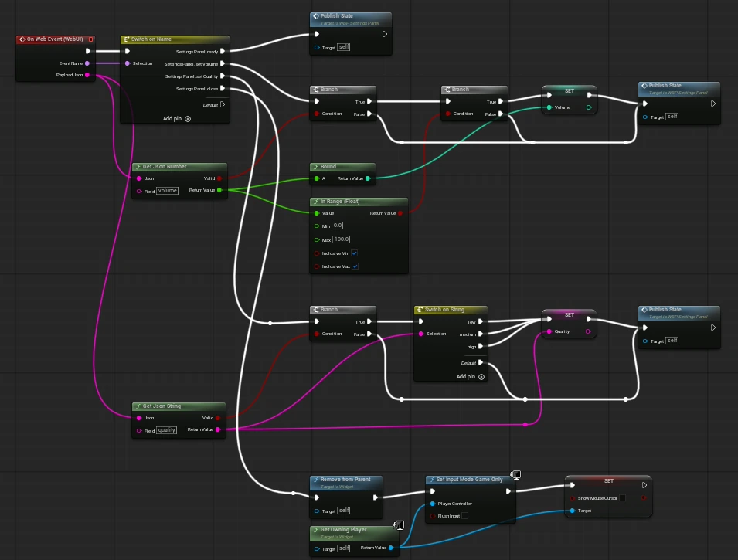This screenshot has height=560, width=738.
Task: Click the monitor badge on Get Owning Player
Action: pyautogui.click(x=399, y=524)
